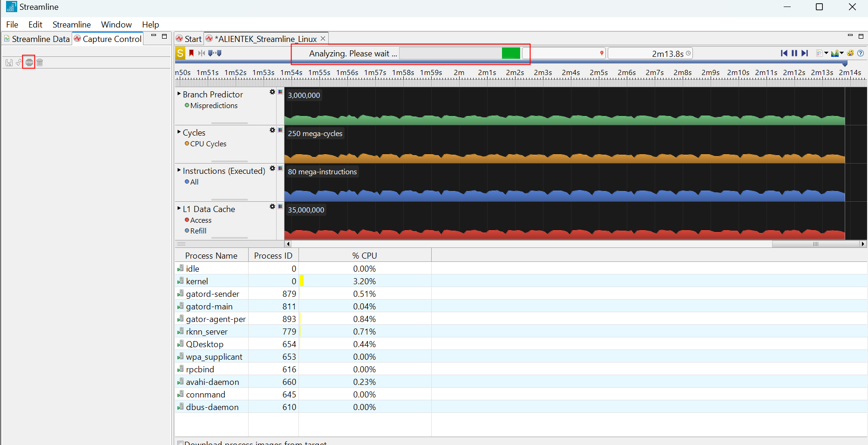Open chart palette icon in the toolbar
The image size is (868, 445).
coord(850,53)
